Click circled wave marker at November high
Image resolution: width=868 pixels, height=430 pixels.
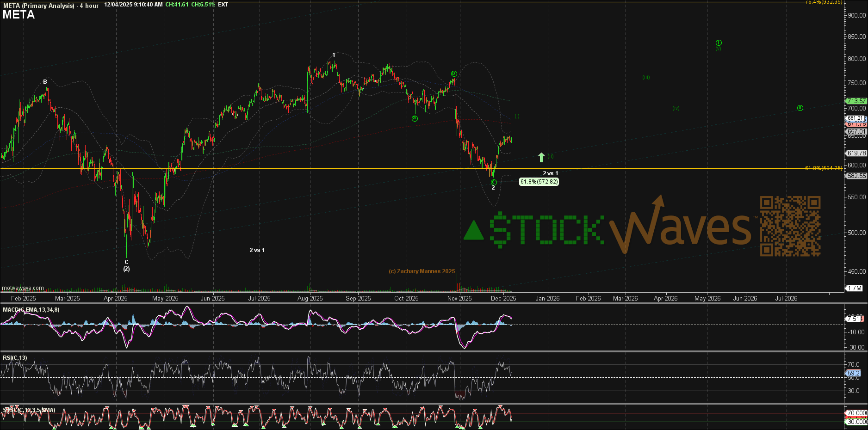pos(454,74)
